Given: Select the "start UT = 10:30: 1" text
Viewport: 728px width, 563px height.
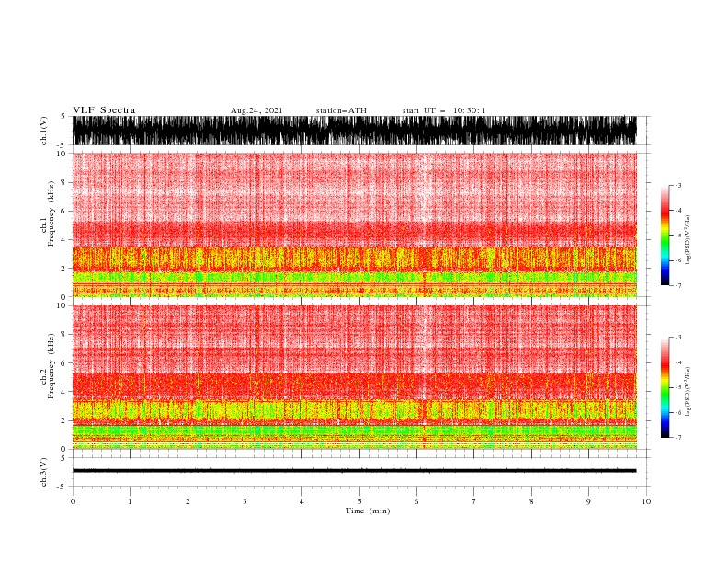Looking at the screenshot, I should 444,110.
